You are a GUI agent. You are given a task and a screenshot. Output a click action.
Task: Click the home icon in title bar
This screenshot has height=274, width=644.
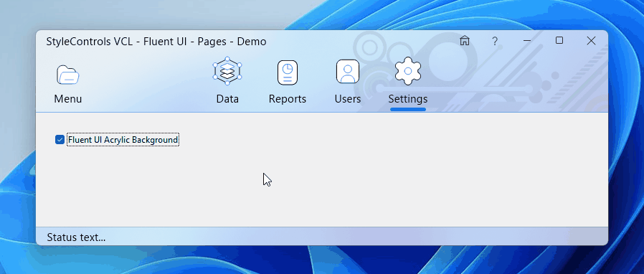click(x=465, y=41)
